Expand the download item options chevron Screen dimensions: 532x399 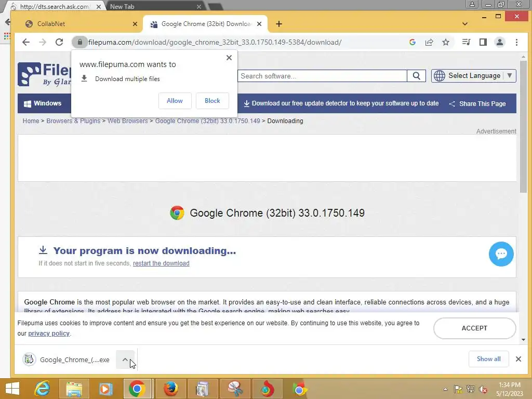[x=125, y=360]
